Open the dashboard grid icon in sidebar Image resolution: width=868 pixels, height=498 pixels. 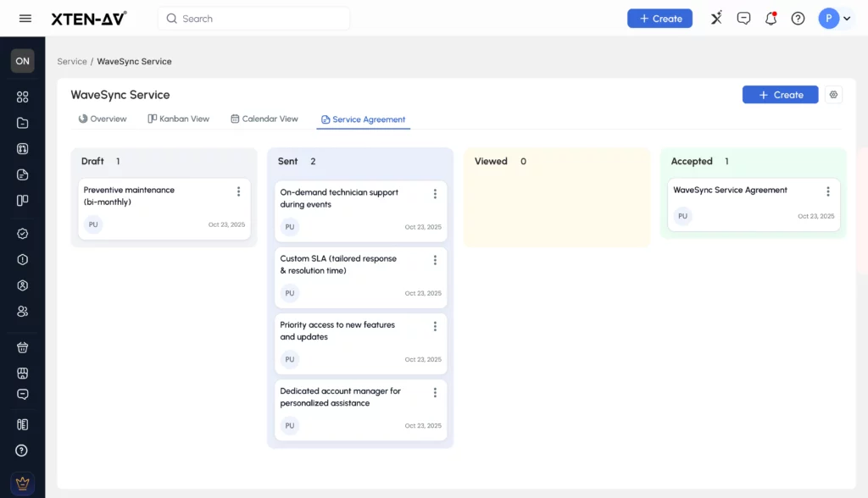[x=23, y=97]
